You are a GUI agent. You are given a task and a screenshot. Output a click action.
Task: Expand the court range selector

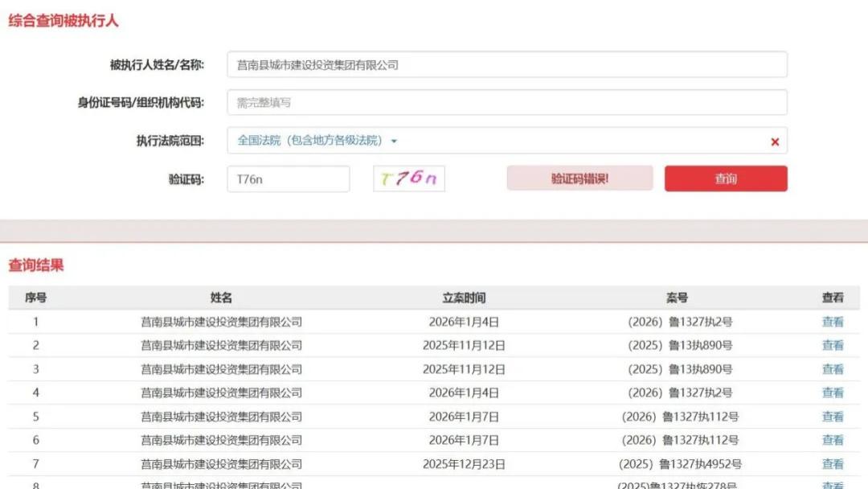(x=393, y=140)
